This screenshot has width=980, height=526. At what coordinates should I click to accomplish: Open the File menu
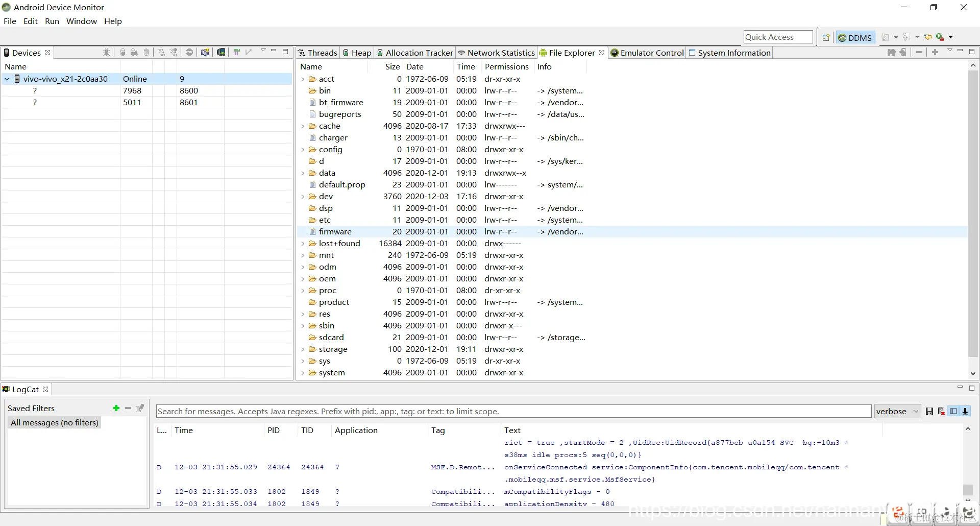point(10,21)
